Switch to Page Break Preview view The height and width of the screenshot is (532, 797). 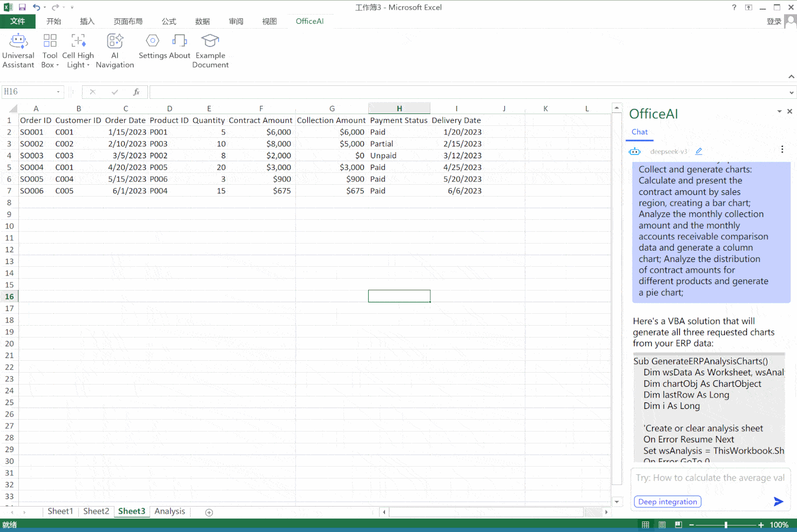678,525
